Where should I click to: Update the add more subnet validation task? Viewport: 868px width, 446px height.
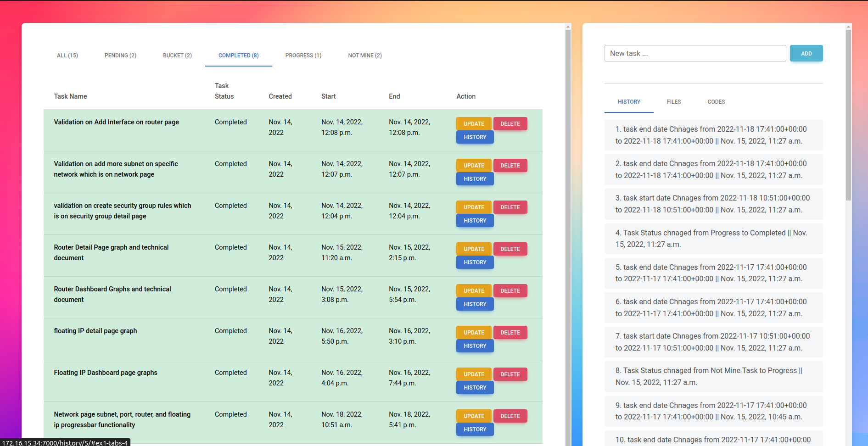tap(474, 166)
